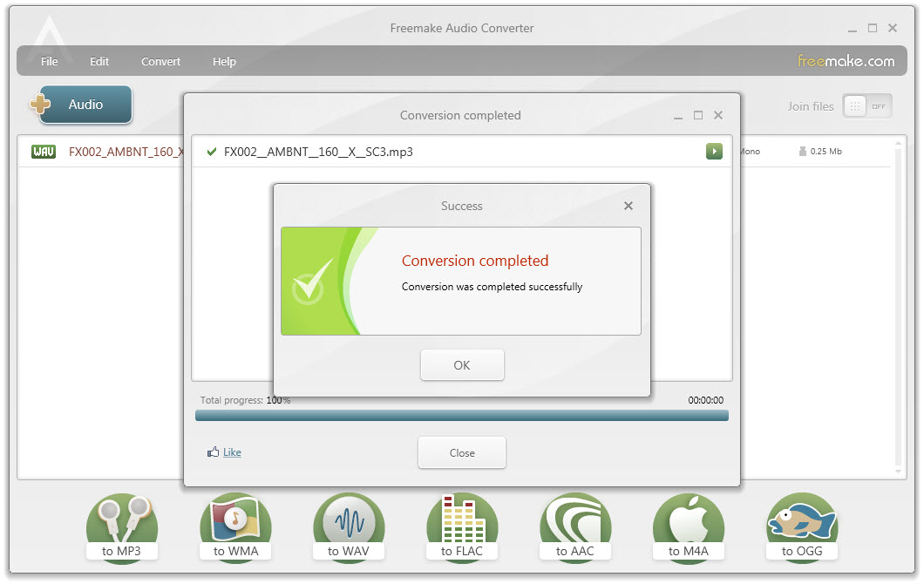The width and height of the screenshot is (924, 584).
Task: Open the Help menu
Action: 224,61
